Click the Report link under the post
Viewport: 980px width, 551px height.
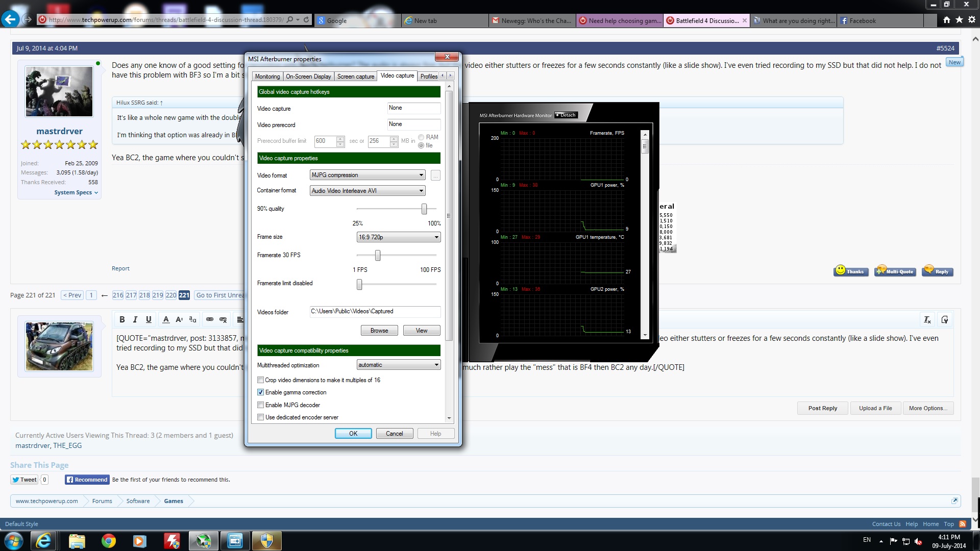[120, 268]
